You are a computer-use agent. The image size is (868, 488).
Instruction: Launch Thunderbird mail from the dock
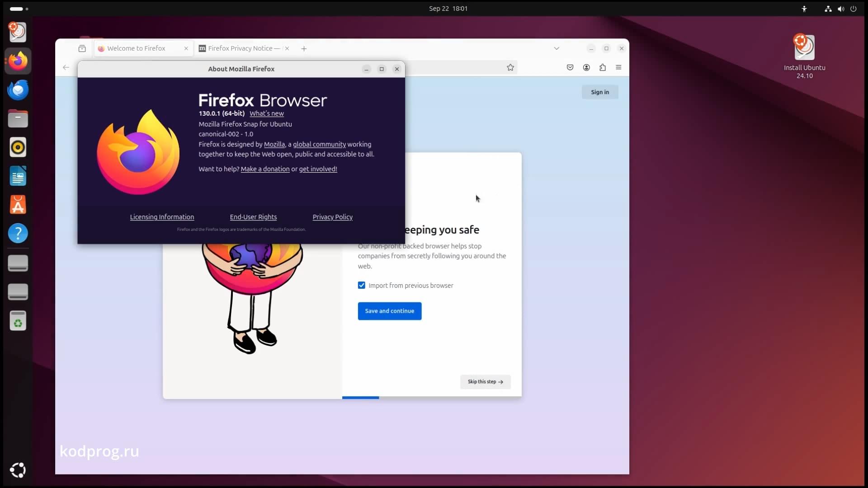click(18, 90)
